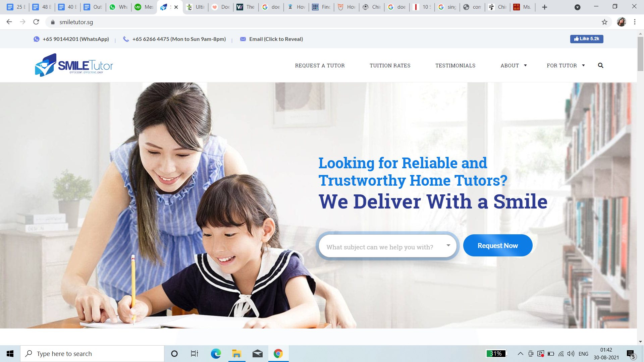Image resolution: width=644 pixels, height=362 pixels.
Task: Click the Request Now button
Action: tap(497, 246)
